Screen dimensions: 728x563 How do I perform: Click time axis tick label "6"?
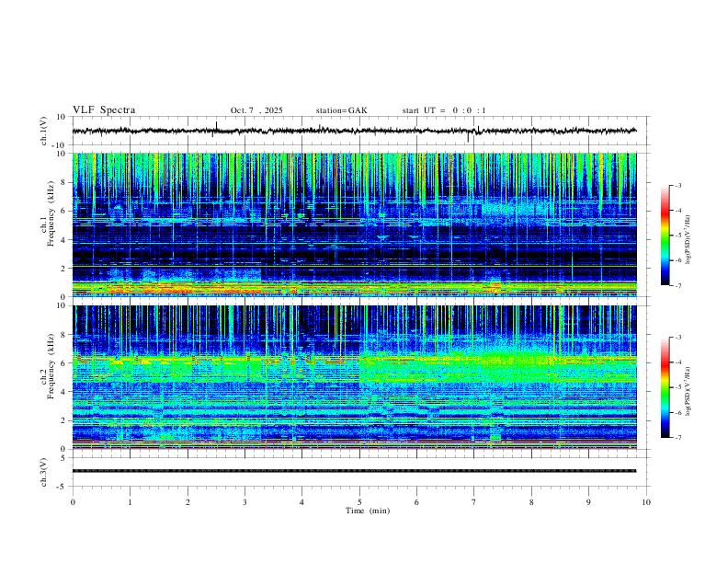click(x=417, y=502)
